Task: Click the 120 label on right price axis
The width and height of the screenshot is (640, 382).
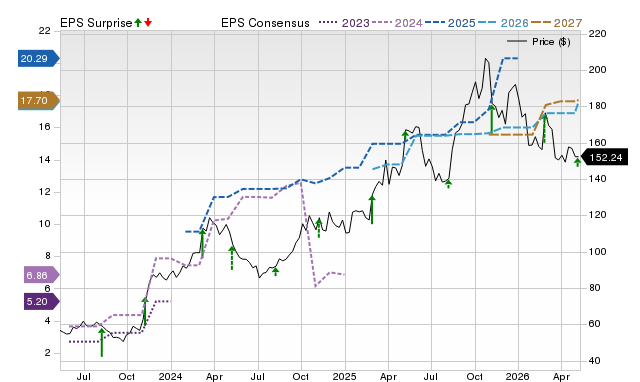Action: (597, 215)
